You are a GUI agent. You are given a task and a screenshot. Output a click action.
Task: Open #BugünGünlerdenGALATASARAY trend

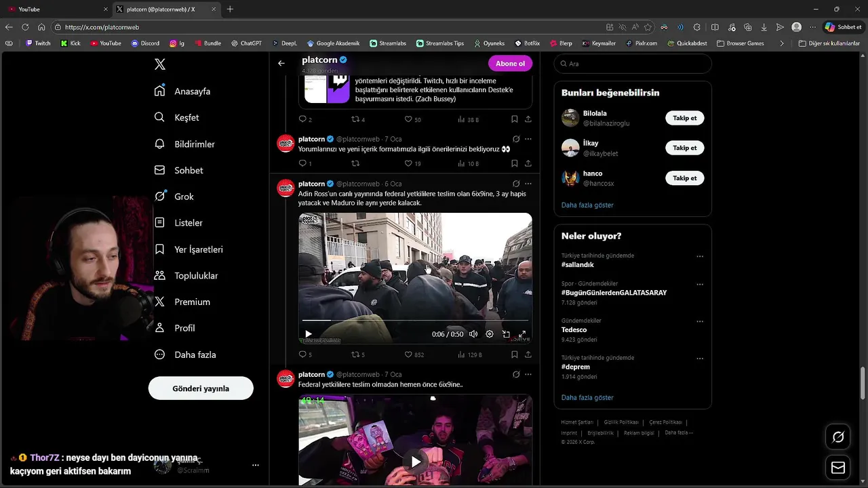coord(614,293)
